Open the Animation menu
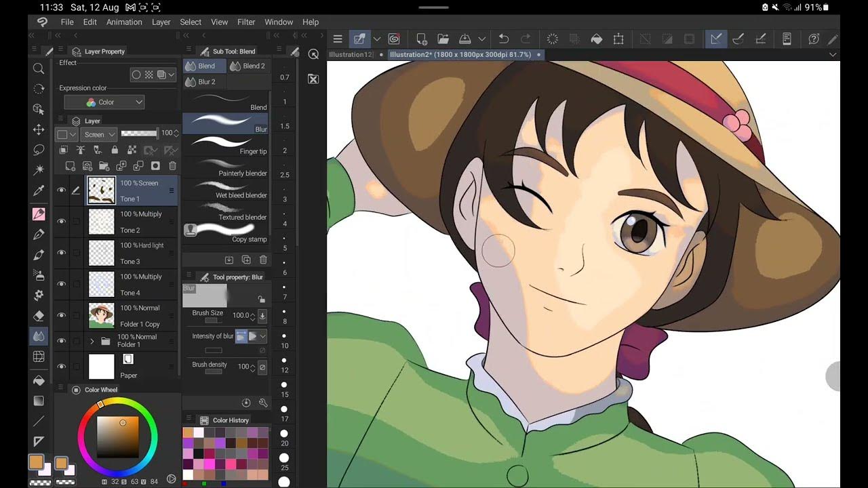Viewport: 868px width, 488px height. coord(124,22)
